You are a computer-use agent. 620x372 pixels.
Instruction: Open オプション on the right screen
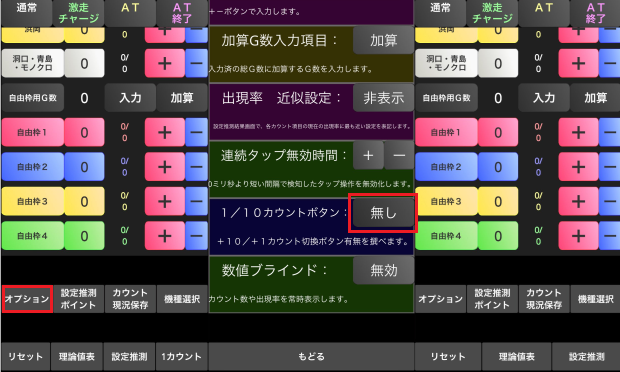[x=440, y=299]
